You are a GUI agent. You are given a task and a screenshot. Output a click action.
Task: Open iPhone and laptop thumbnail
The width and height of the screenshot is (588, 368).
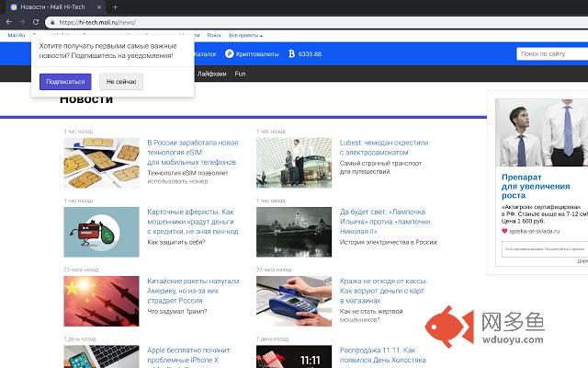tap(101, 357)
